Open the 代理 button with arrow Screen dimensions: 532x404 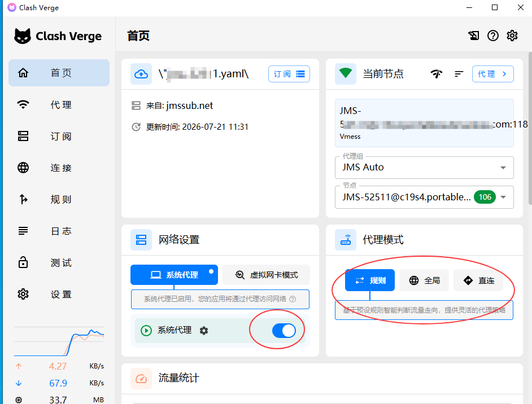[492, 74]
